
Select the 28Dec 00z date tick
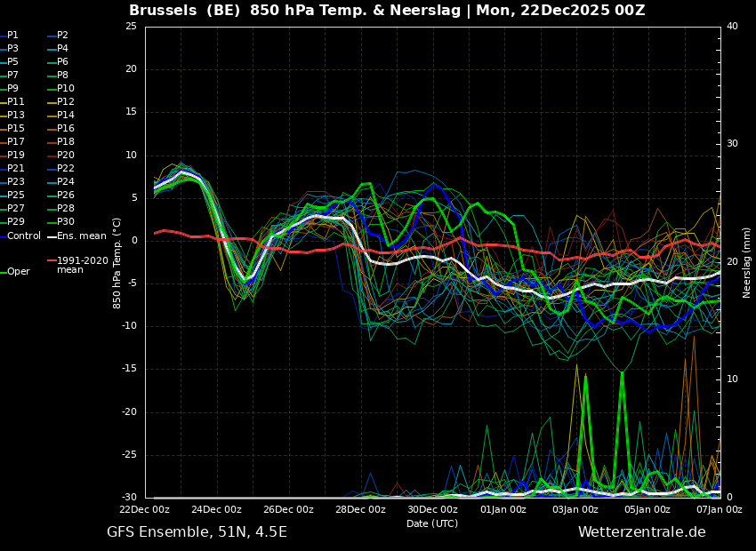point(360,510)
